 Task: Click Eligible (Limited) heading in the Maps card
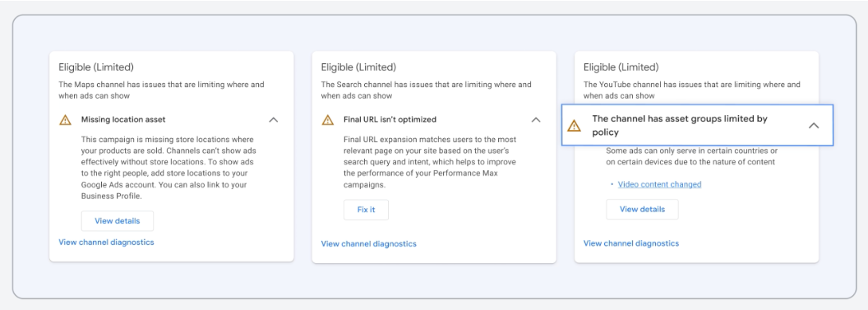(96, 67)
